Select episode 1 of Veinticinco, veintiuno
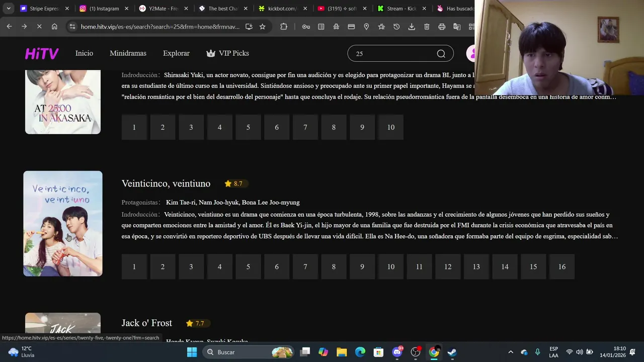Viewport: 644px width, 362px height. pos(134,266)
